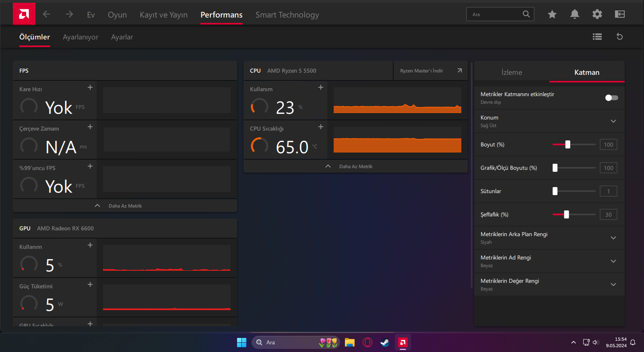Go back with the left arrow
Screen dimensions: 644x352
click(47, 14)
